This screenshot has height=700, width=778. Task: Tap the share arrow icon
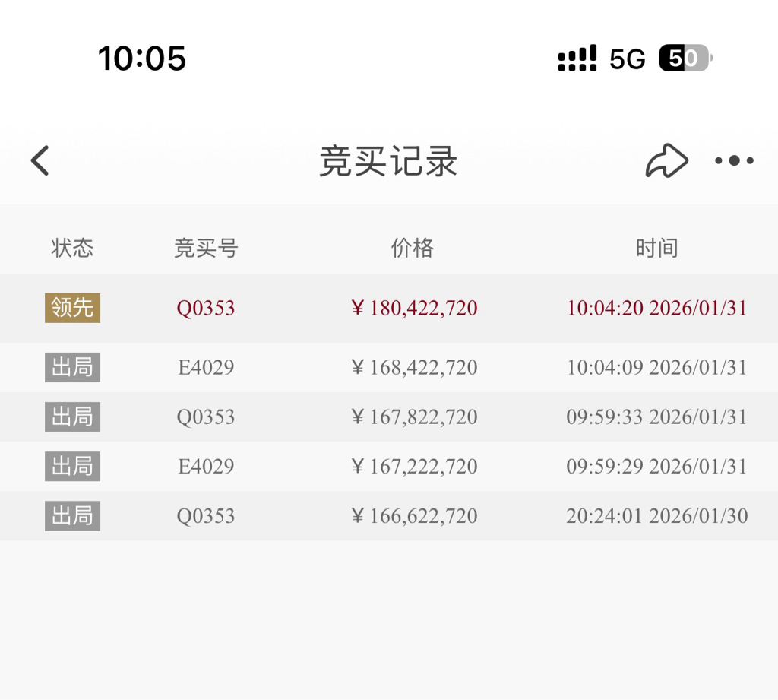[x=666, y=160]
